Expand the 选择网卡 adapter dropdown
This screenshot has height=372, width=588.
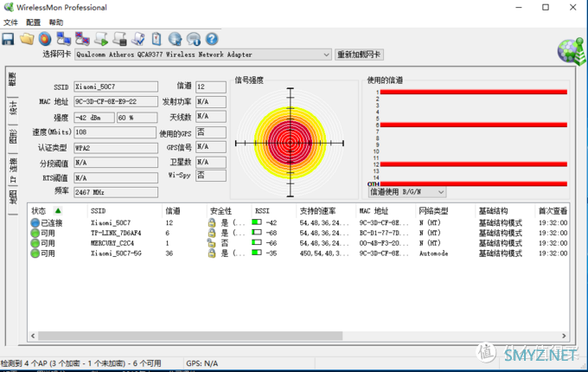(x=326, y=55)
